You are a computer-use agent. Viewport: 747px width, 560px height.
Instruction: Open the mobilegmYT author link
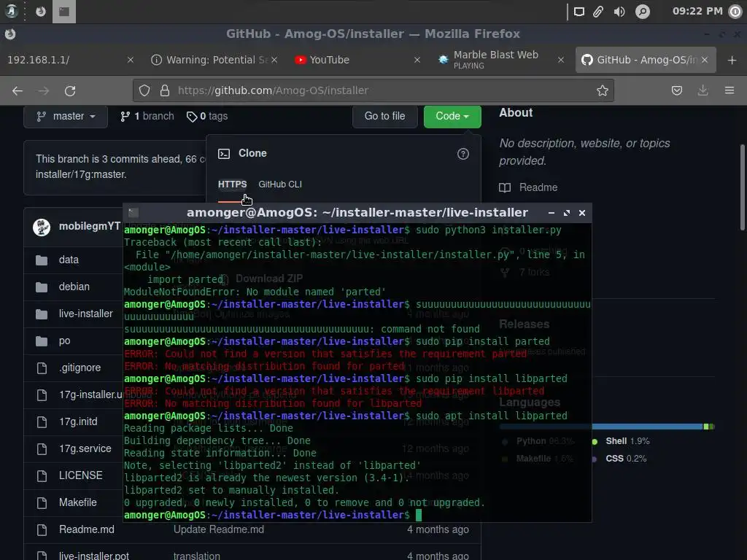point(90,226)
